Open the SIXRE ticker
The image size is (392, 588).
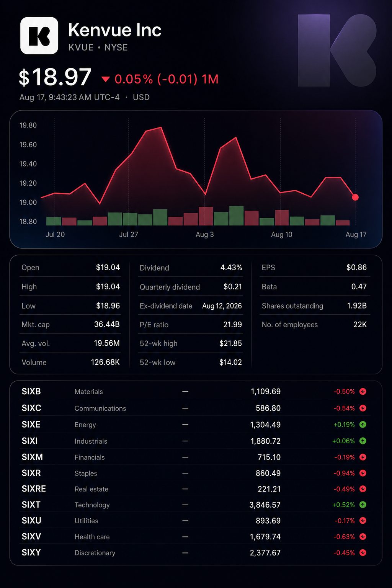click(x=34, y=489)
